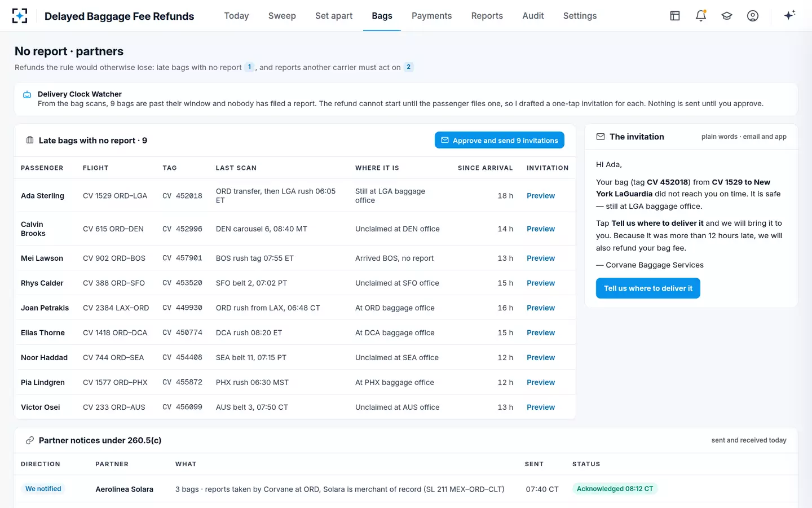
Task: Preview Noor Haddad's invitation
Action: point(541,357)
